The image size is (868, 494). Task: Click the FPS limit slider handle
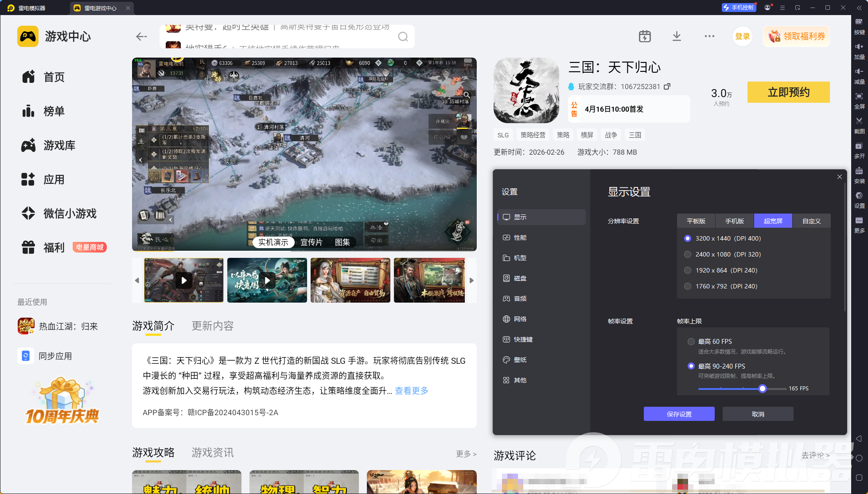(x=762, y=389)
